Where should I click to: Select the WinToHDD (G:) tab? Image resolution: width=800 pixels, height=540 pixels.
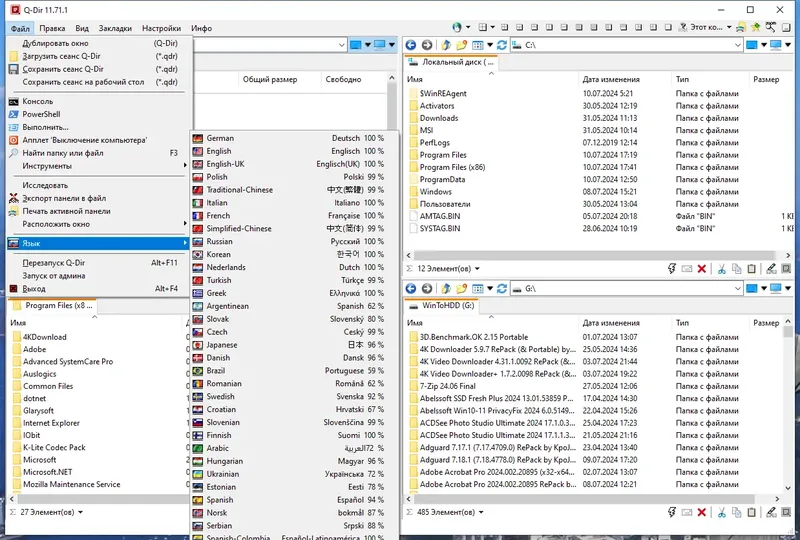[x=442, y=306]
